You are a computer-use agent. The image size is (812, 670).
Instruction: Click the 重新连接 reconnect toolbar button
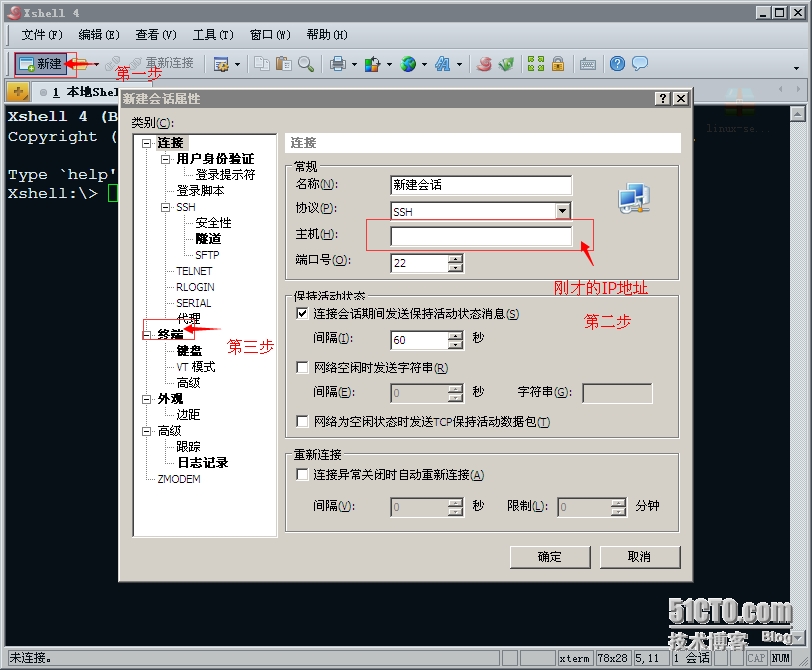click(x=162, y=63)
